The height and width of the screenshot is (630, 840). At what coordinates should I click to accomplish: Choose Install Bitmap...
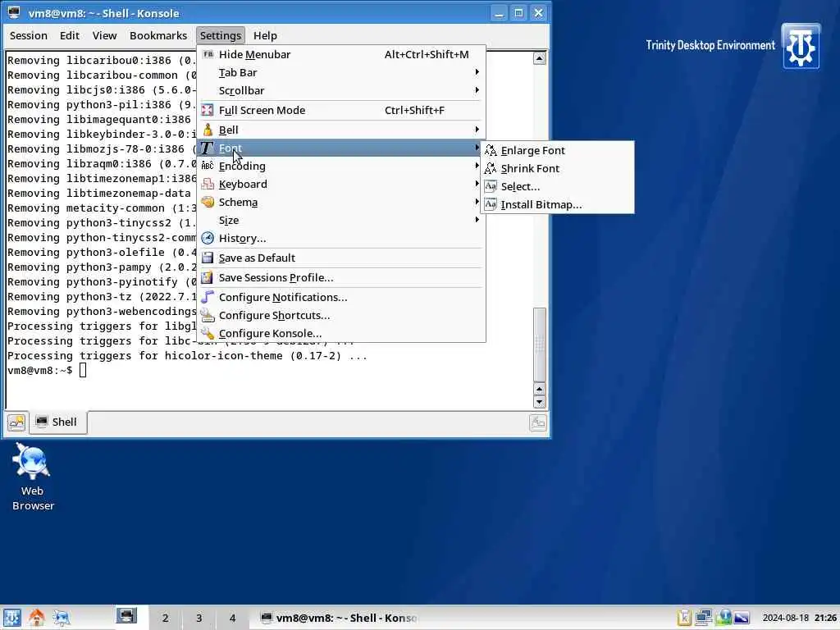558,204
